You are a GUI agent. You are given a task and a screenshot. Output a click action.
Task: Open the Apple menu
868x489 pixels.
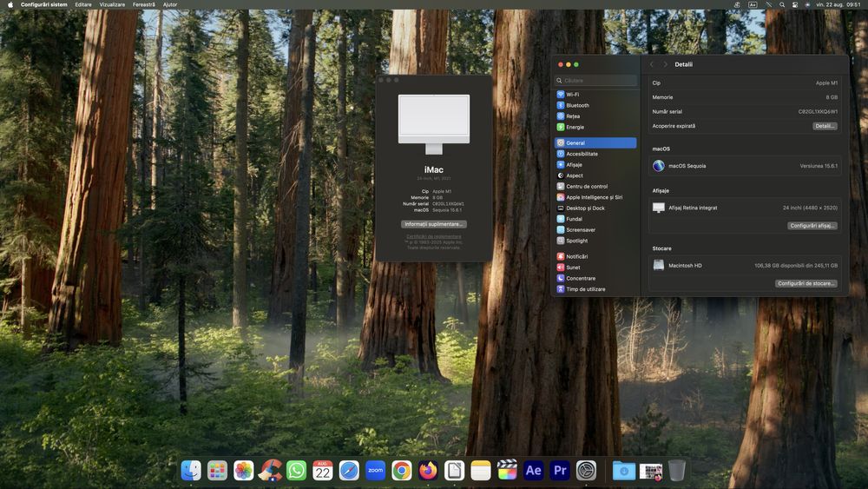10,4
